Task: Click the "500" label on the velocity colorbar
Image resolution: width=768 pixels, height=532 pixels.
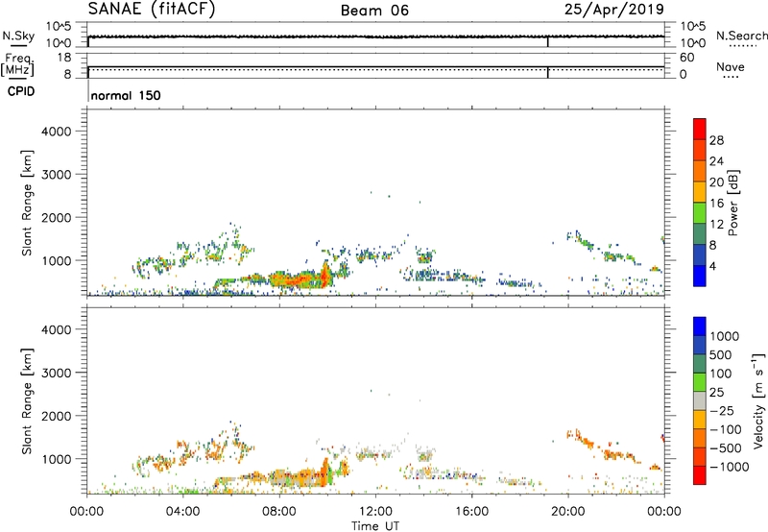Action: click(x=721, y=355)
